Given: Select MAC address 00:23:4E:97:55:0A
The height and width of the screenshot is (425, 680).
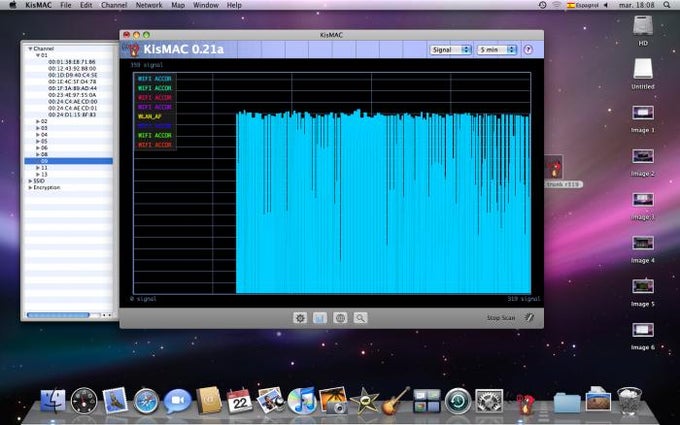Looking at the screenshot, I should point(72,95).
